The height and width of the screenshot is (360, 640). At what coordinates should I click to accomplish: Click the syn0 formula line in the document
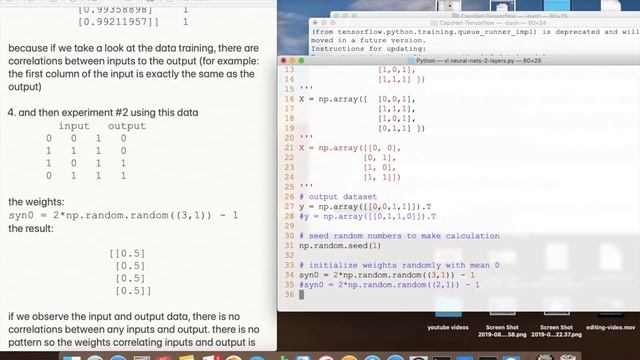(123, 215)
